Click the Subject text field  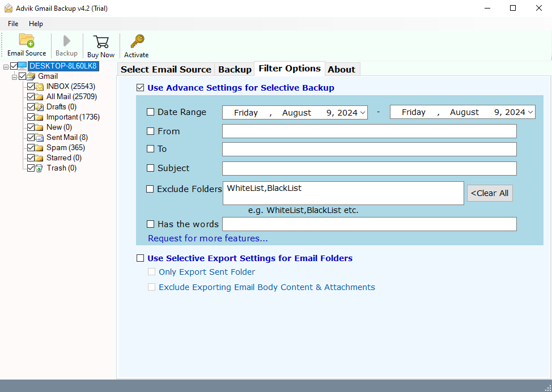pyautogui.click(x=370, y=169)
